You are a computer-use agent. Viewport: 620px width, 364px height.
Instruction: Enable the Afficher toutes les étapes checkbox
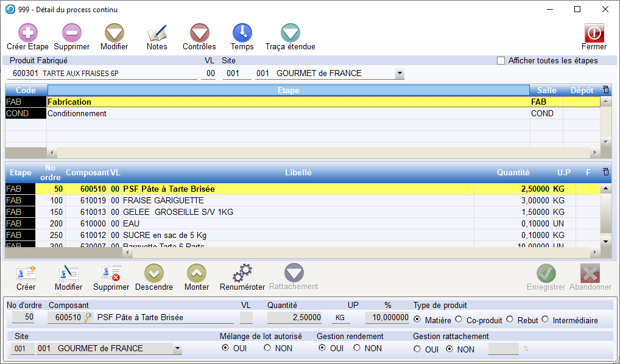coord(501,61)
